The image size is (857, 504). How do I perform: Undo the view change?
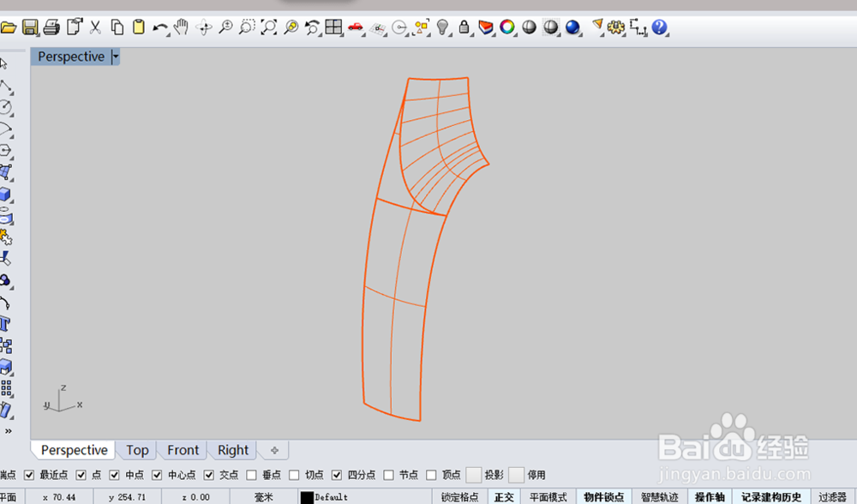tap(312, 27)
